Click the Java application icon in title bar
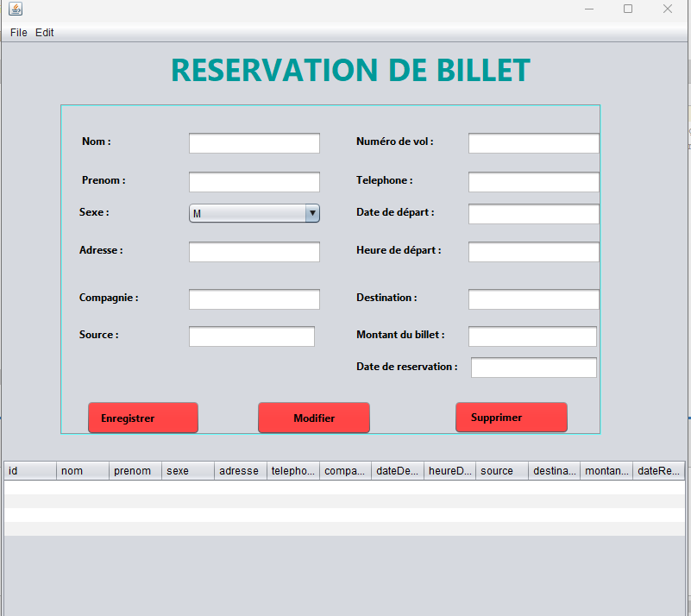Viewport: 691px width, 616px height. coord(16,9)
